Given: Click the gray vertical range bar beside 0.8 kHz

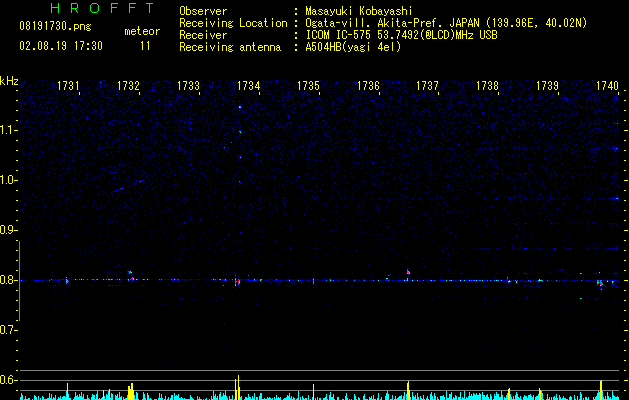Looking at the screenshot, I should coord(19,281).
